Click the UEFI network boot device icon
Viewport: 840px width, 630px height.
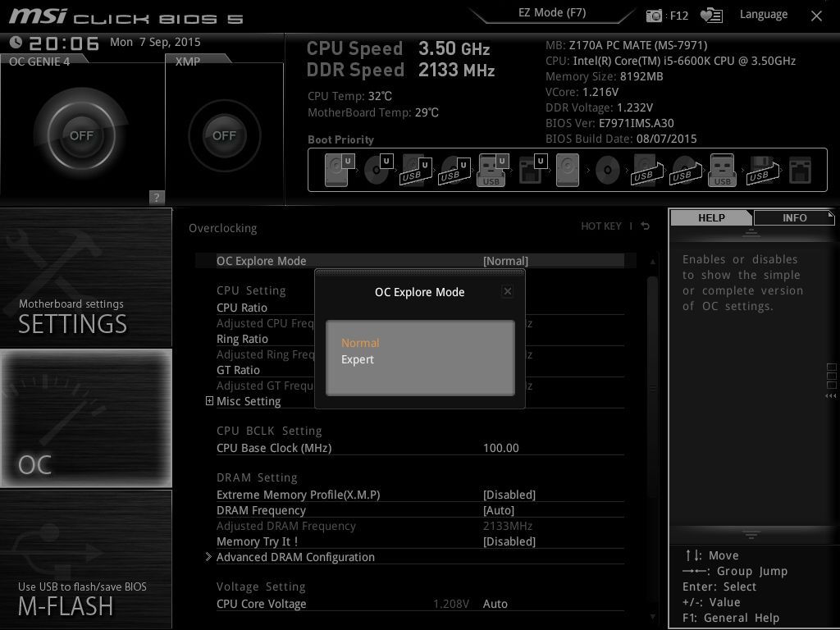click(x=532, y=170)
